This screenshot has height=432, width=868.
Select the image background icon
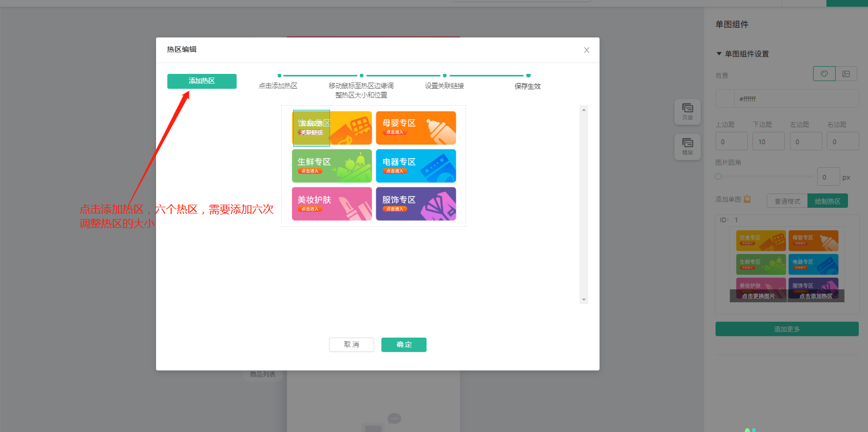(846, 74)
